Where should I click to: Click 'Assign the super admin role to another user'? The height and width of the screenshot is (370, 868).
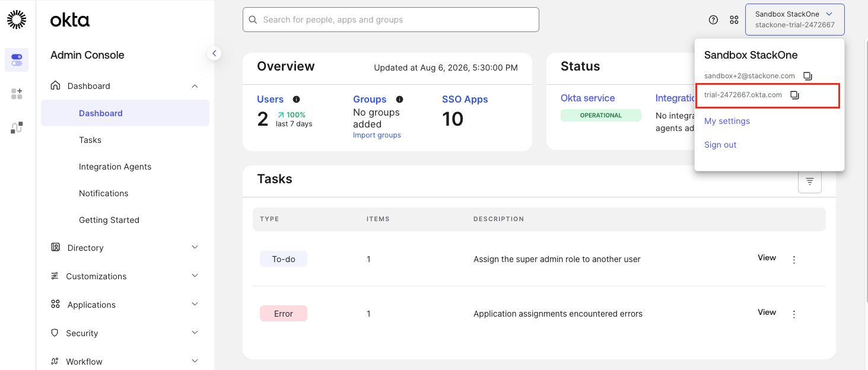(557, 259)
